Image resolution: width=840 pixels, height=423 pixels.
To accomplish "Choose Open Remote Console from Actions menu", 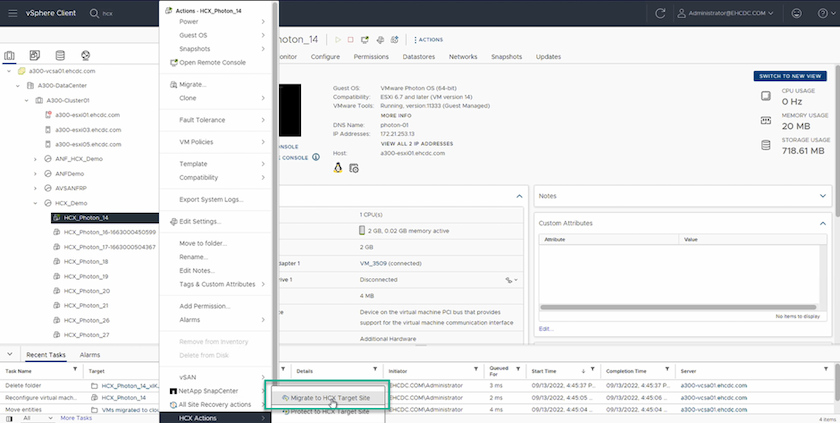I will 211,62.
